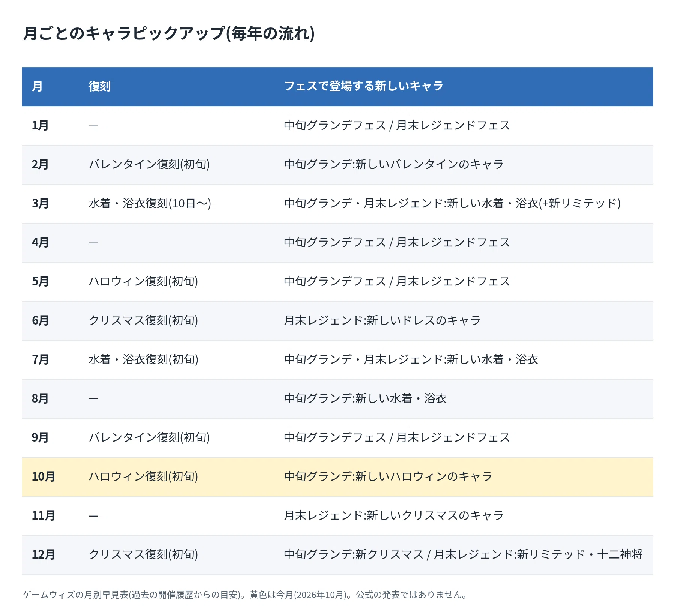Click バレンタイン復刻(初旬) in the 2月 row

pyautogui.click(x=149, y=164)
